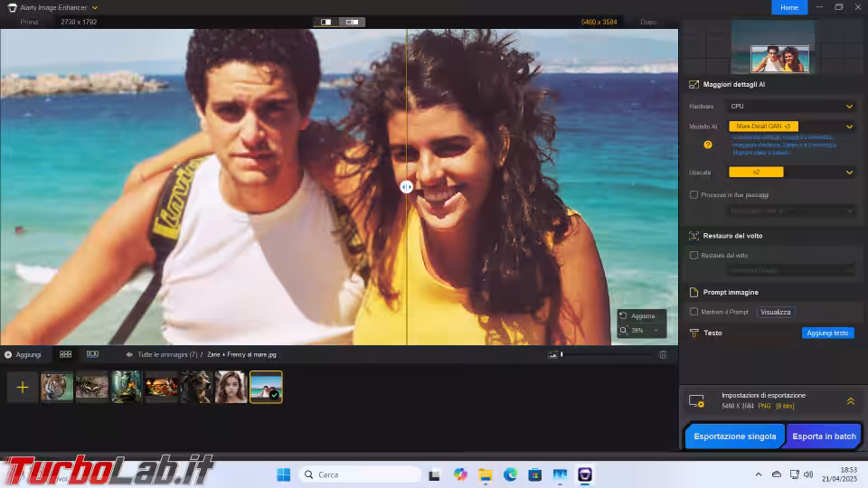Open the Upscale x2 dropdown
Image resolution: width=868 pixels, height=488 pixels.
pos(792,172)
